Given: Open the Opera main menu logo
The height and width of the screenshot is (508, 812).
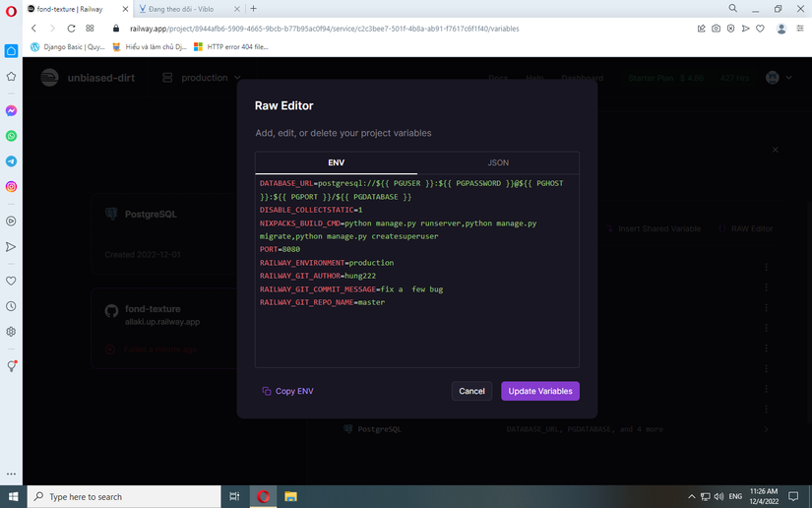Looking at the screenshot, I should (11, 11).
